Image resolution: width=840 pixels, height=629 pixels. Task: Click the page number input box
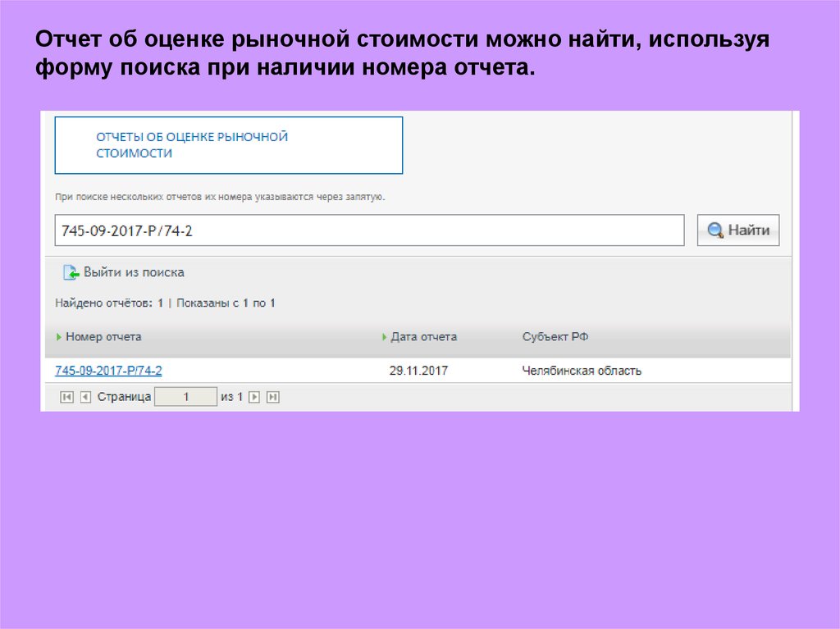[185, 397]
